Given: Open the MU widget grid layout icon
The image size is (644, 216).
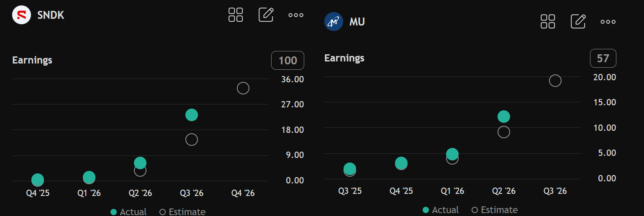Looking at the screenshot, I should coord(548,21).
